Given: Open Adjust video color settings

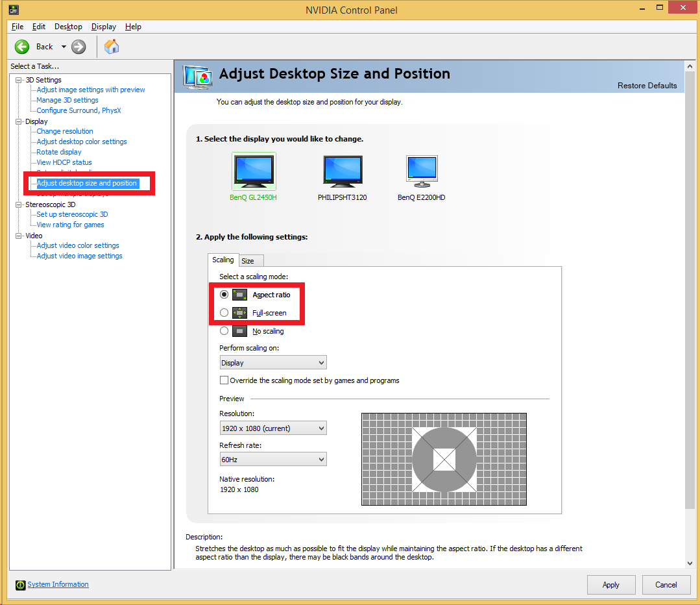Looking at the screenshot, I should [x=78, y=246].
